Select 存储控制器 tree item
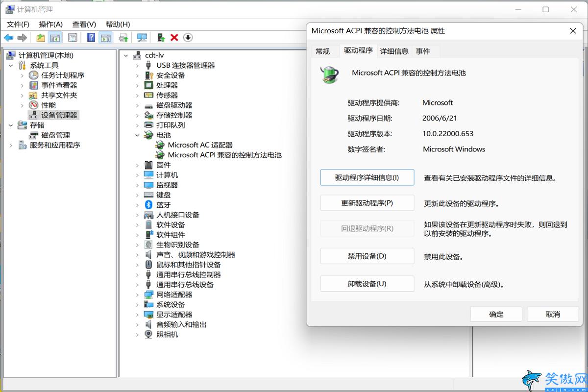588x392 pixels. pos(174,115)
